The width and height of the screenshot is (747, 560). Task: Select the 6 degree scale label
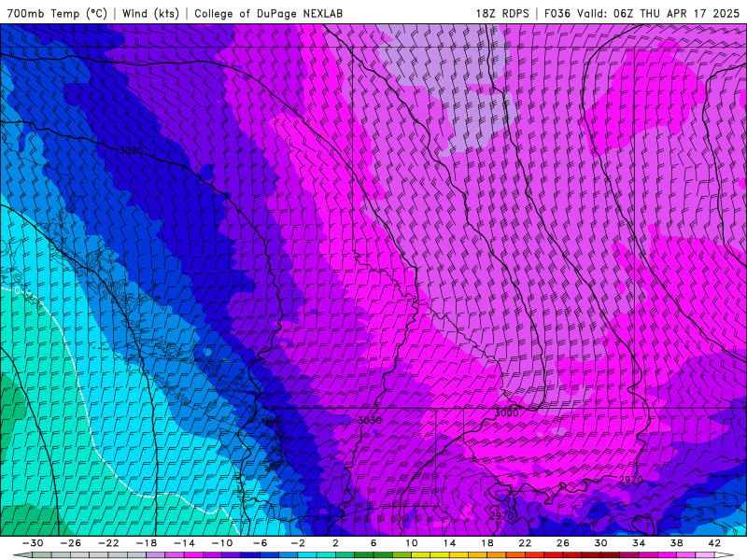(x=373, y=543)
